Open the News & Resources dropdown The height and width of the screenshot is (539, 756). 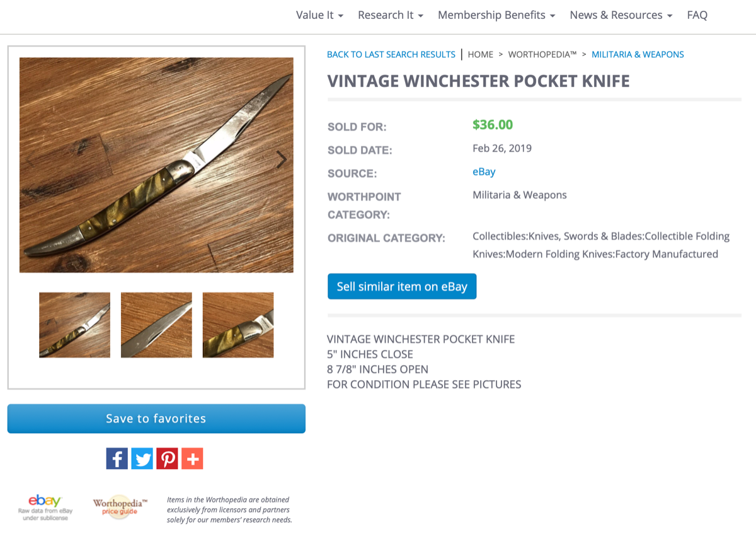point(621,15)
